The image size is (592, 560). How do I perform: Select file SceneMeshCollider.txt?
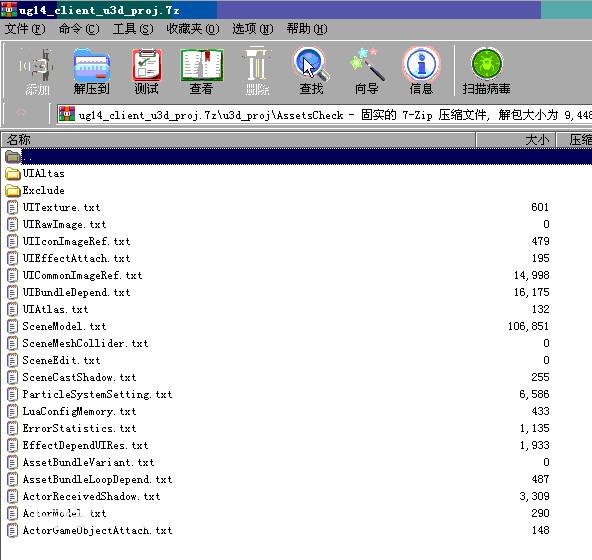tap(85, 343)
